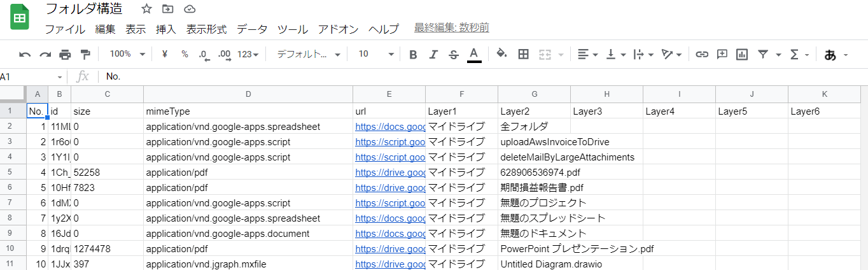Select row 7 header

pyautogui.click(x=13, y=202)
